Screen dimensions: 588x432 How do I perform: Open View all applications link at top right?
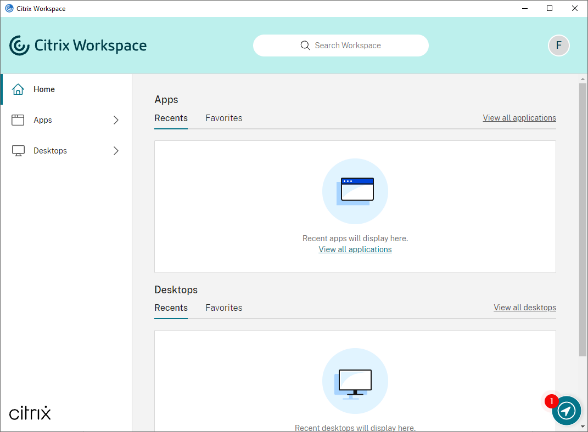coord(519,118)
